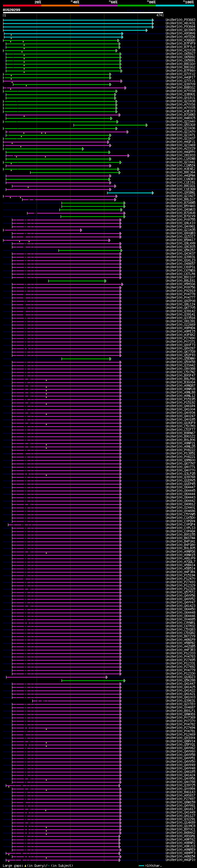Image resolution: width=197 pixels, height=868 pixels.
Task: Click the red 20% identity legend segment
Action: coord(22,6)
